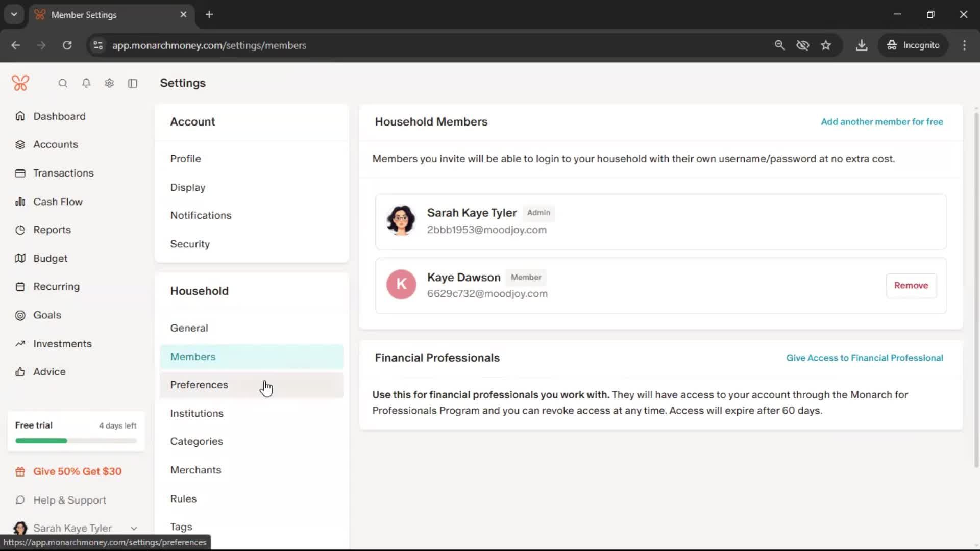This screenshot has width=980, height=551.
Task: Remove Kaye Dawson from household
Action: (911, 285)
